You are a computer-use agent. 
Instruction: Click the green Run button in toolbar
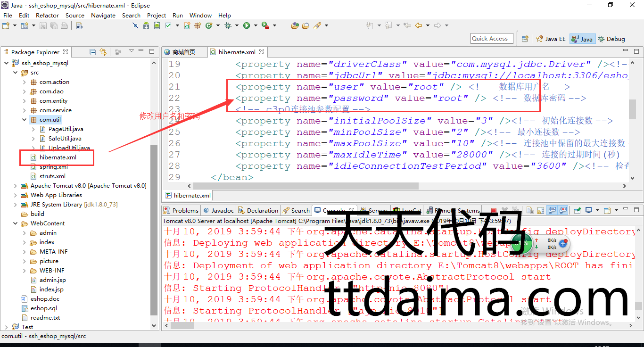(x=246, y=25)
